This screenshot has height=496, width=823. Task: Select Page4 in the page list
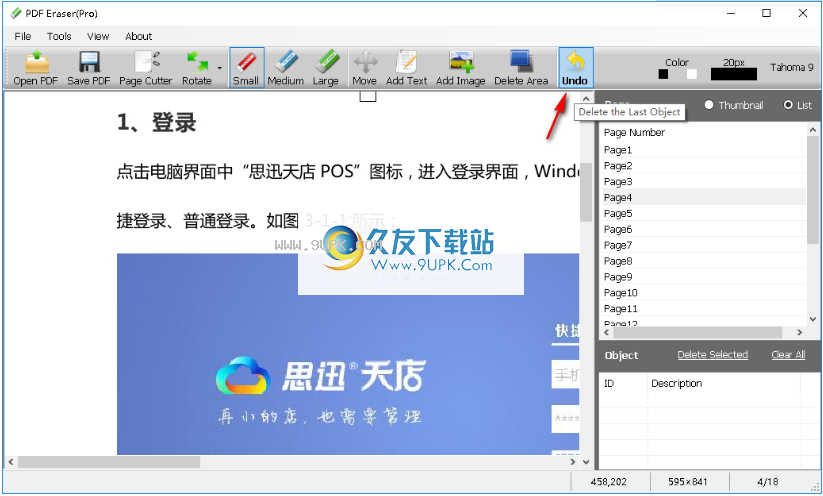[702, 197]
